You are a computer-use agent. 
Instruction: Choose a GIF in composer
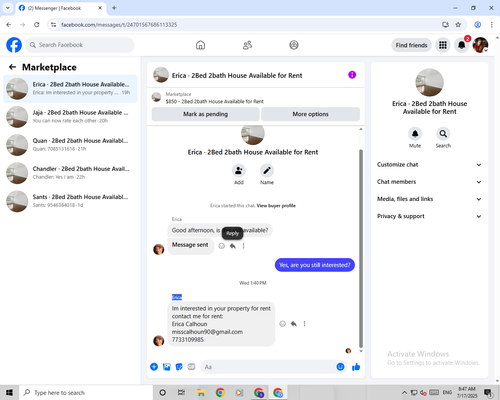(x=191, y=367)
